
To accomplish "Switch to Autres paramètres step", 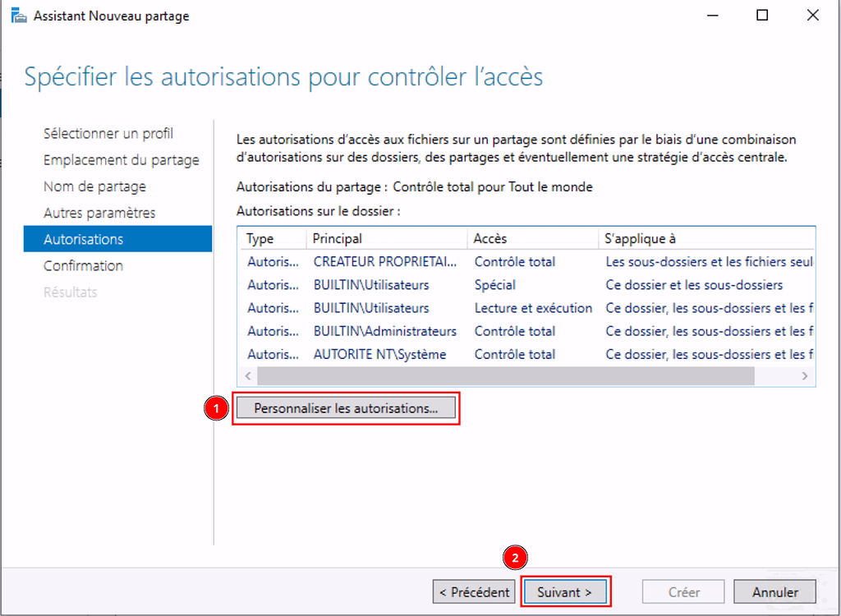I will click(x=99, y=213).
